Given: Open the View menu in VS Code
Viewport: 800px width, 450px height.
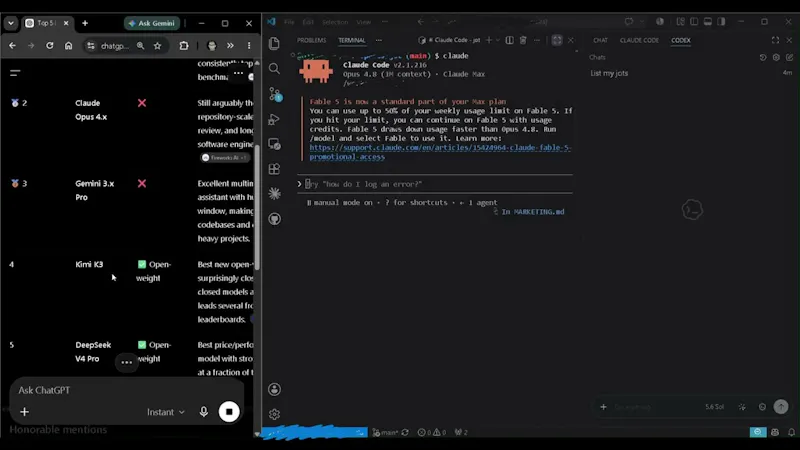Looking at the screenshot, I should (364, 22).
